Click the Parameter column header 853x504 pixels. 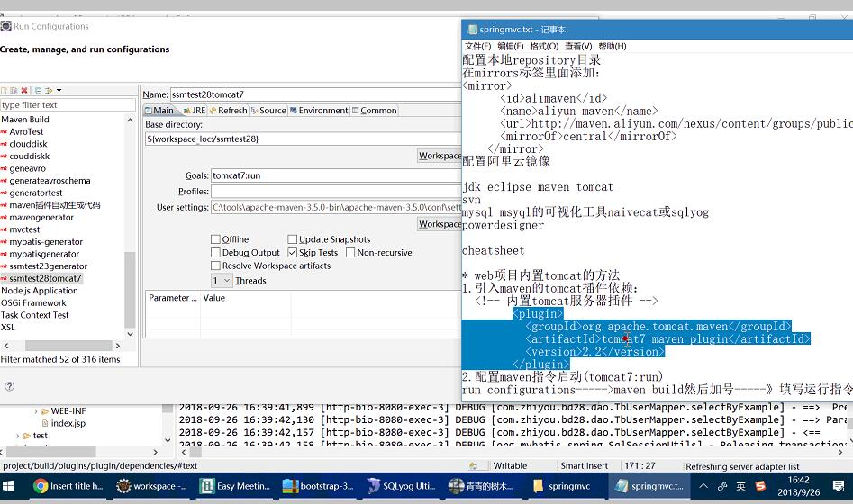(x=172, y=298)
